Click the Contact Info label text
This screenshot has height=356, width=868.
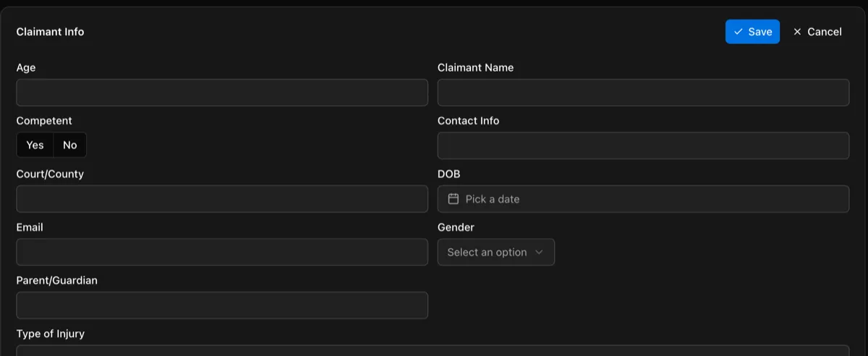(468, 121)
